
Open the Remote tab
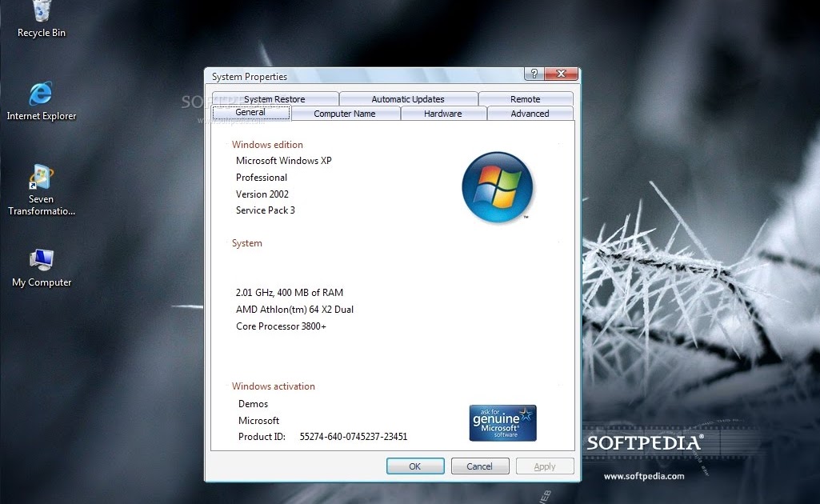526,98
